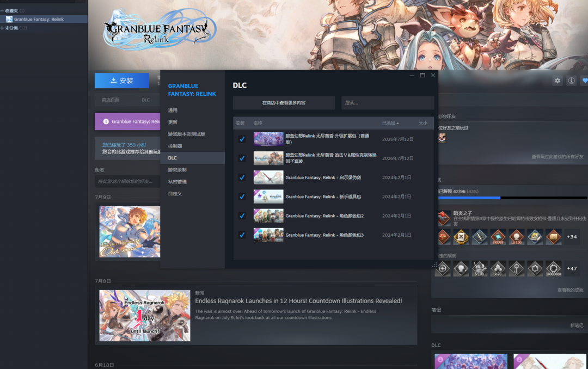This screenshot has width=588, height=369.
Task: Open Endless Ragnarok Launches in 12 Hours news headline
Action: 298,301
